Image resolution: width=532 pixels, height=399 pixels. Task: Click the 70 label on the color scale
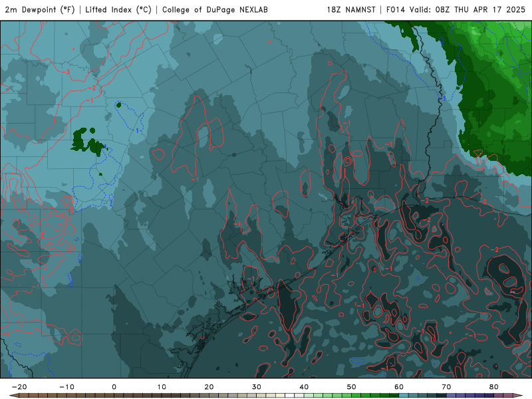tap(446, 387)
